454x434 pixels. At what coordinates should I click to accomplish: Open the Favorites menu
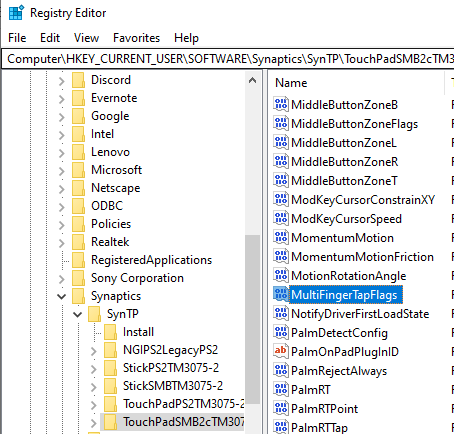coord(136,38)
